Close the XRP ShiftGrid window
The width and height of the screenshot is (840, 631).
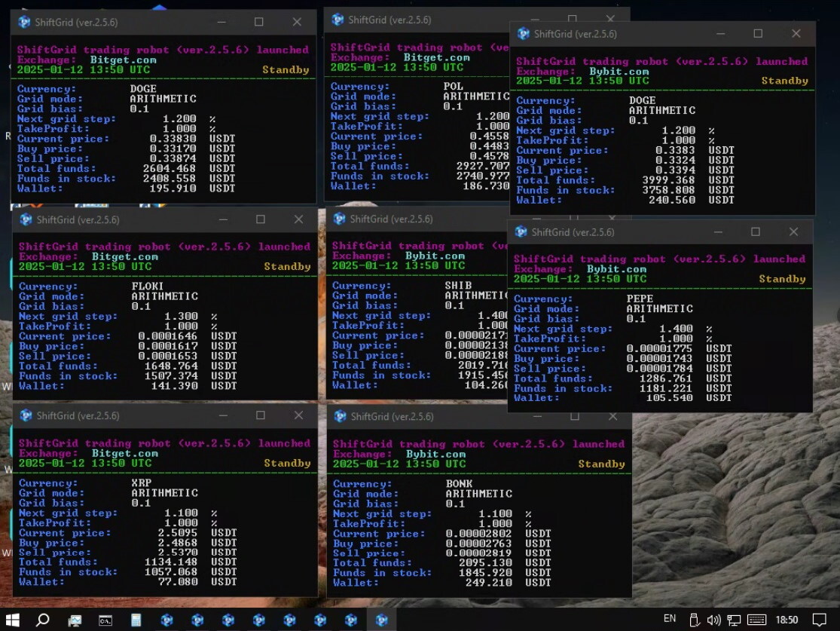tap(298, 415)
